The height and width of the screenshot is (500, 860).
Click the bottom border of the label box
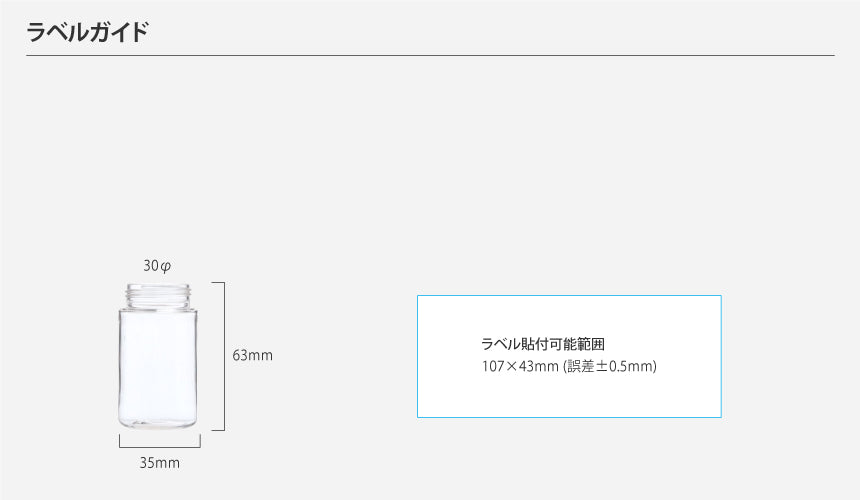pyautogui.click(x=569, y=417)
